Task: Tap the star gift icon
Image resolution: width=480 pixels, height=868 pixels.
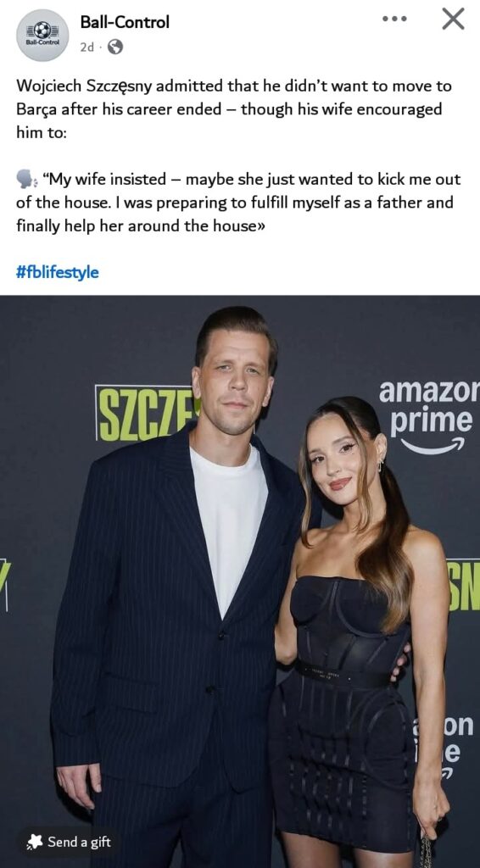Action: [35, 842]
